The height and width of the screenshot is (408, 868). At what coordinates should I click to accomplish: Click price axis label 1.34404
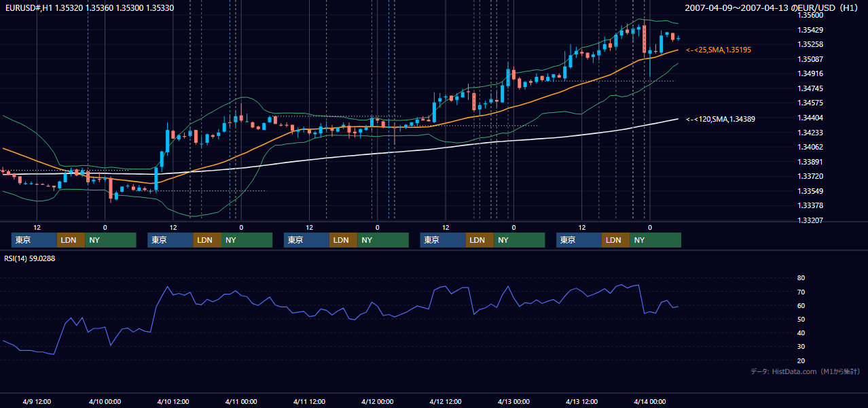[x=810, y=118]
